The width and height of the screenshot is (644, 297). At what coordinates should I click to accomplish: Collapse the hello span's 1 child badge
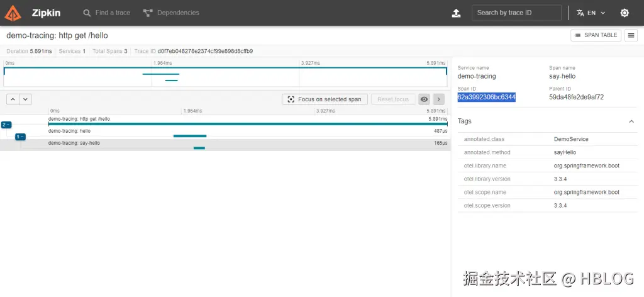click(x=20, y=137)
